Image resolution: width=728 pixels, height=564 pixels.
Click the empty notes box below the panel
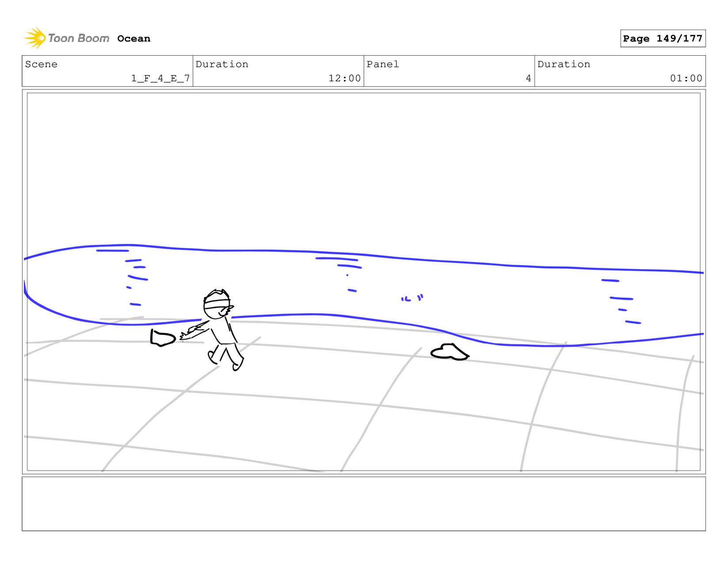pos(364,503)
